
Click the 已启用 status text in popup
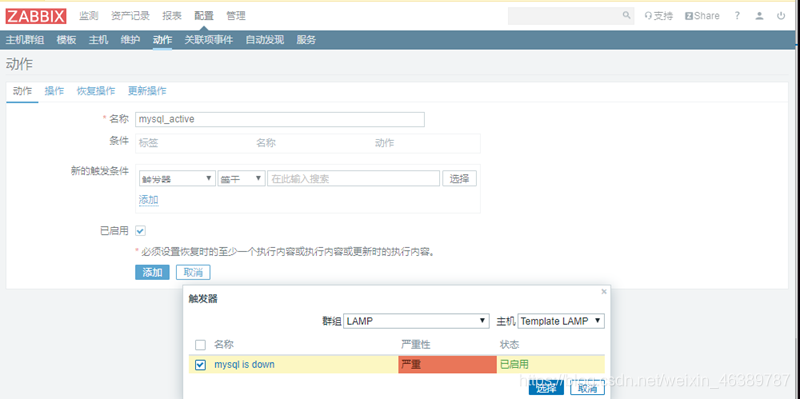point(514,365)
